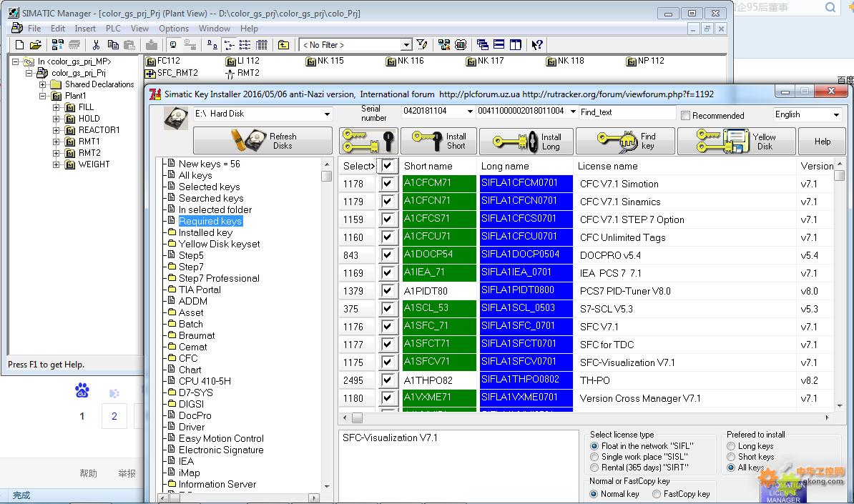The width and height of the screenshot is (854, 504).
Task: Go up one level folder icon
Action: coord(284,44)
